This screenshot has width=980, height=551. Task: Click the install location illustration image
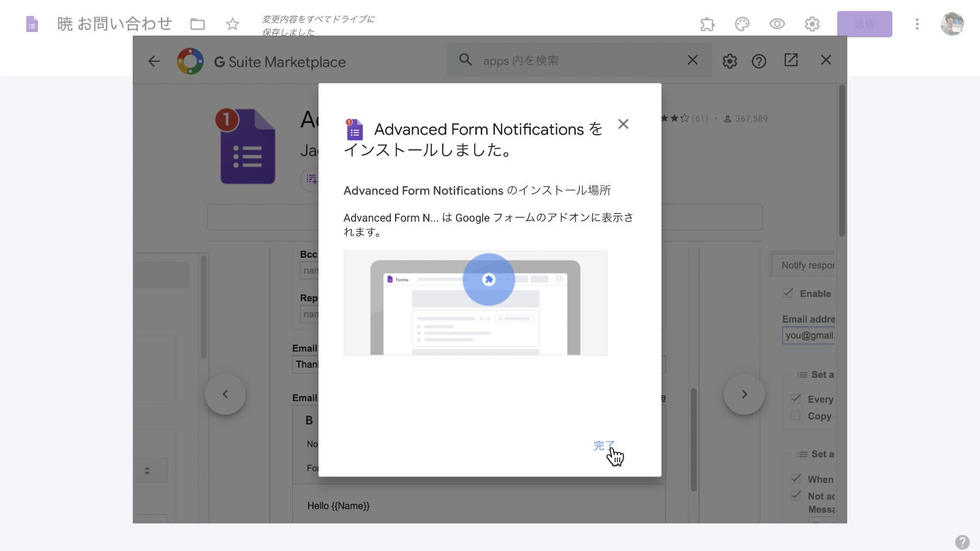click(475, 303)
